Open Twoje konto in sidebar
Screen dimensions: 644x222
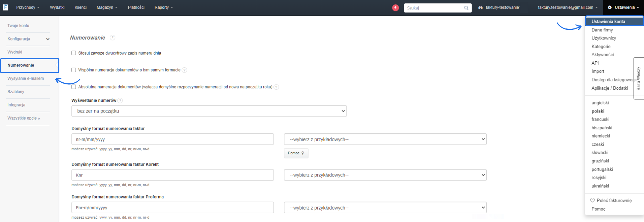click(18, 26)
